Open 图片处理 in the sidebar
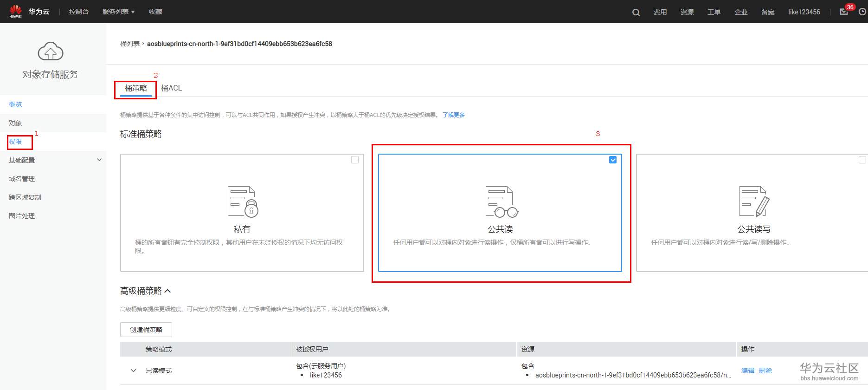Viewport: 868px width, 390px height. [x=22, y=216]
